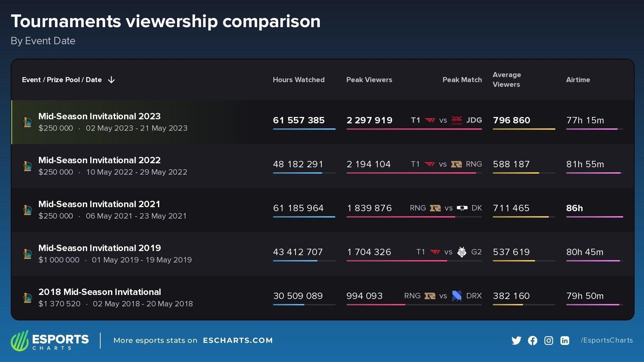This screenshot has width=644, height=362.
Task: Click the 01 May 2019 - 19 May 2019 date
Action: 142,260
